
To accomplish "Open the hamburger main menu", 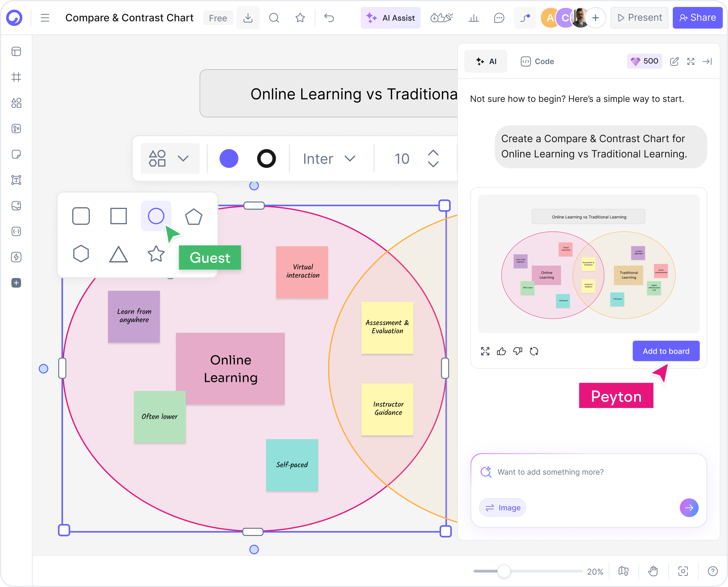I will (x=45, y=18).
